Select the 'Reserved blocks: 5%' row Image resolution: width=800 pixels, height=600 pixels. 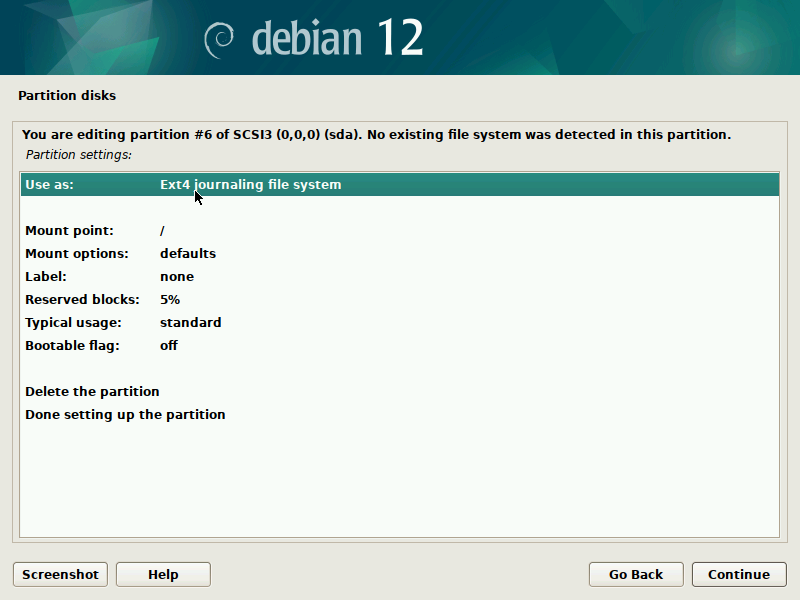(400, 299)
